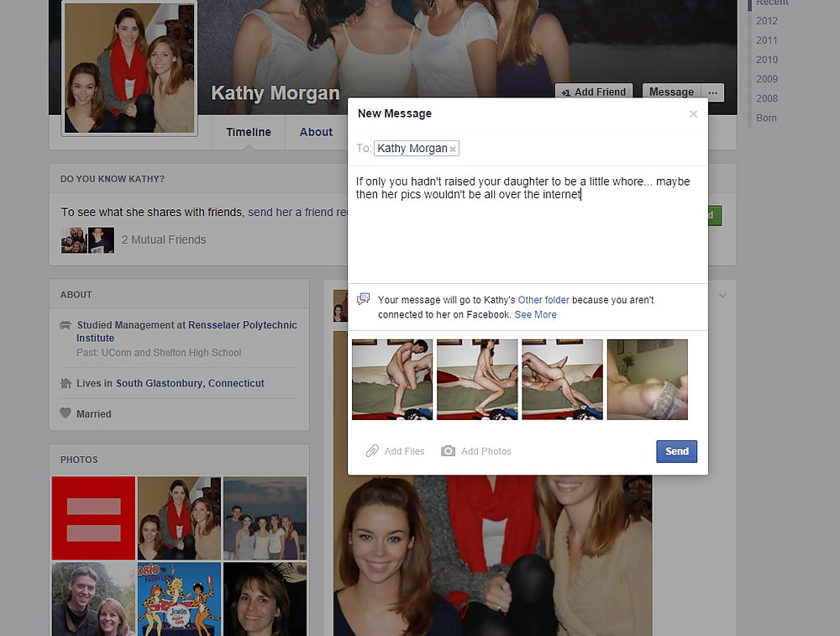The width and height of the screenshot is (840, 636).
Task: Click the education icon in About
Action: point(66,324)
